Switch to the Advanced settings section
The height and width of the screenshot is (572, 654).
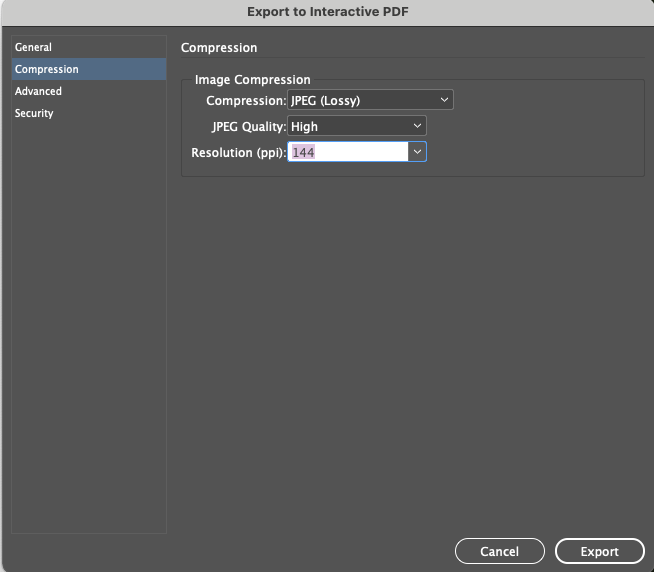point(38,92)
